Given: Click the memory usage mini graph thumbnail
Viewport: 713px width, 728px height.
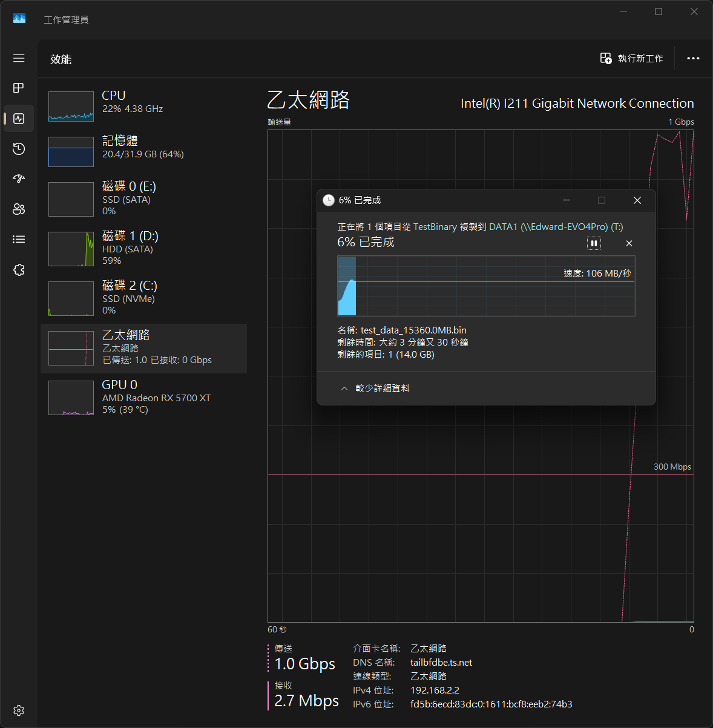Looking at the screenshot, I should (x=71, y=151).
